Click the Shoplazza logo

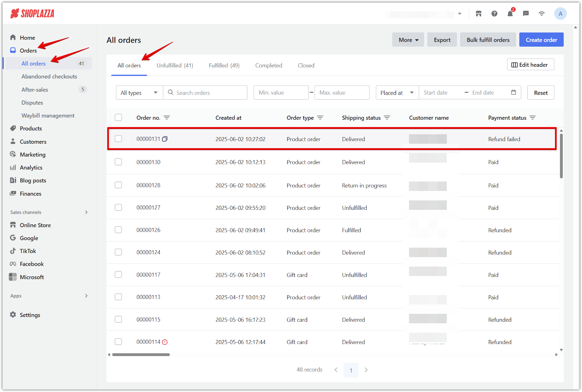(x=32, y=14)
